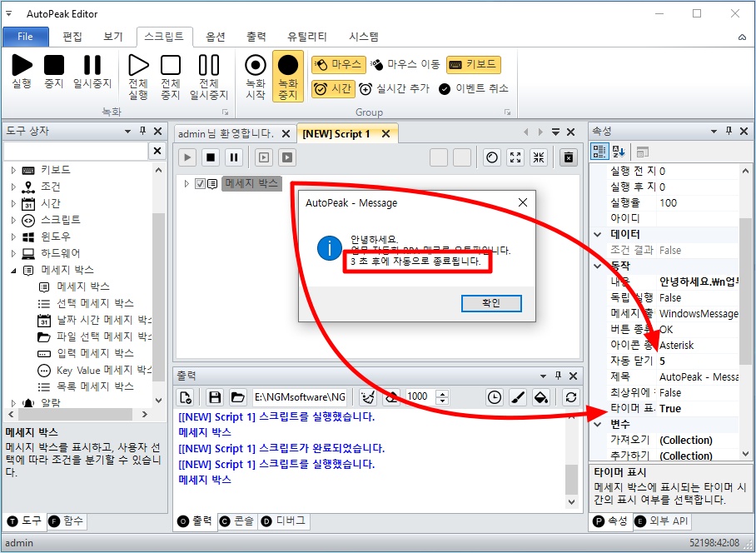
Task: Toggle 이벤트 취소 option
Action: point(474,89)
